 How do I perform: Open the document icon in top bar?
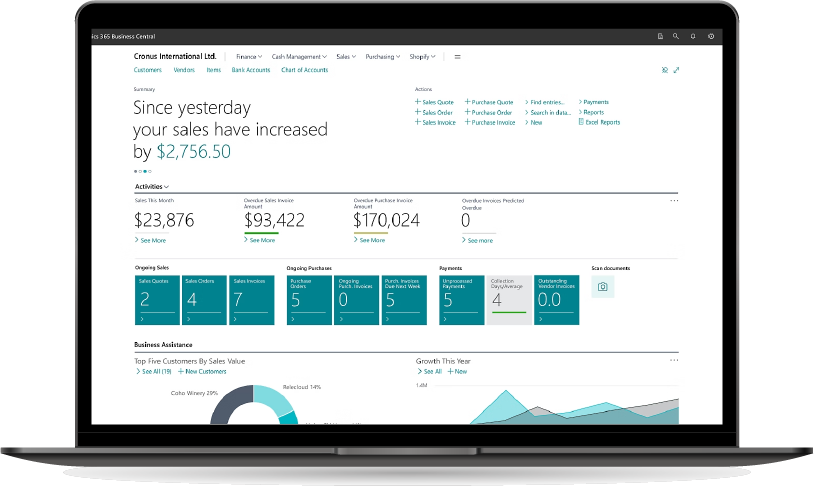pyautogui.click(x=660, y=36)
